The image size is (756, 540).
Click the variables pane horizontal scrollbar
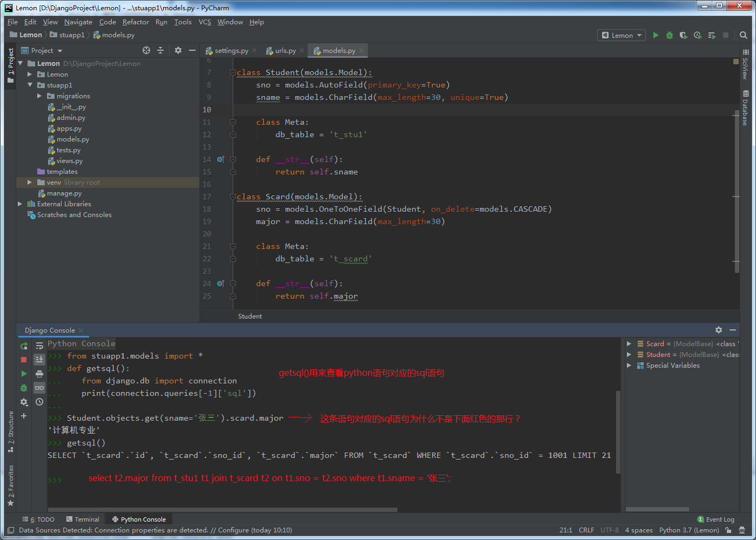click(x=657, y=509)
